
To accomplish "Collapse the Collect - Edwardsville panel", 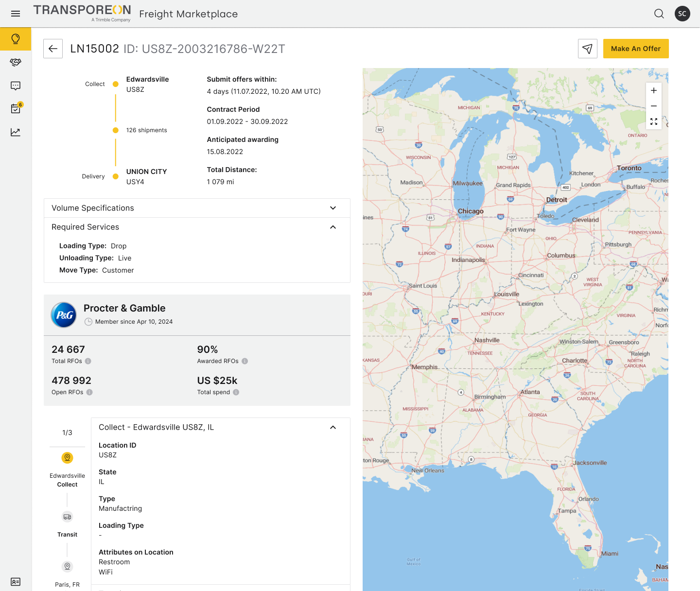I will [x=333, y=427].
